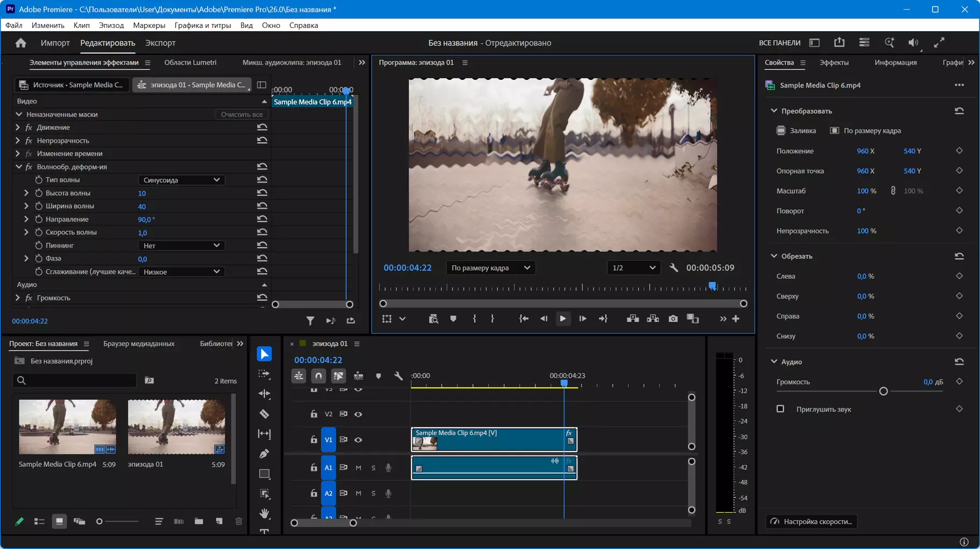The height and width of the screenshot is (549, 980).
Task: Select the Razor tool in toolbar
Action: click(264, 414)
